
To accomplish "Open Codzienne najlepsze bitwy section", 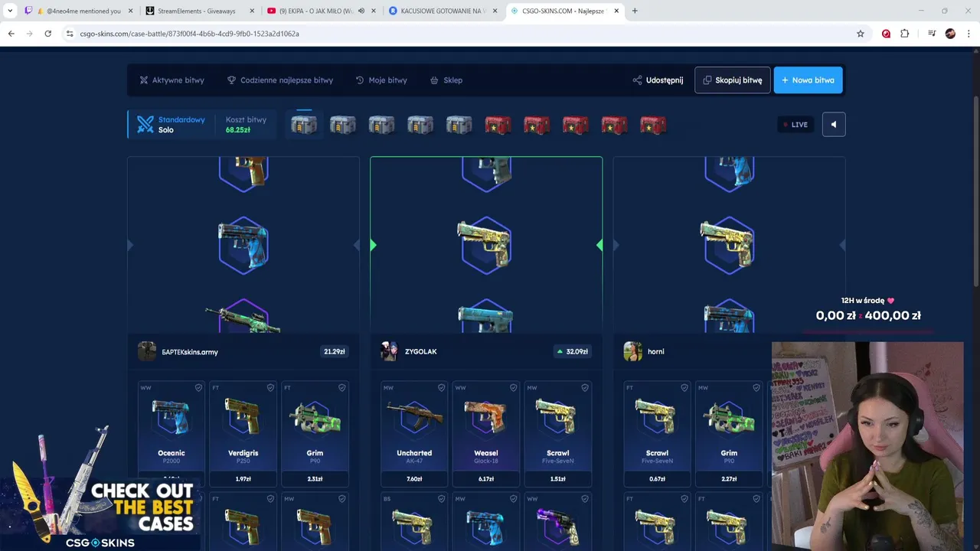I will click(x=280, y=80).
